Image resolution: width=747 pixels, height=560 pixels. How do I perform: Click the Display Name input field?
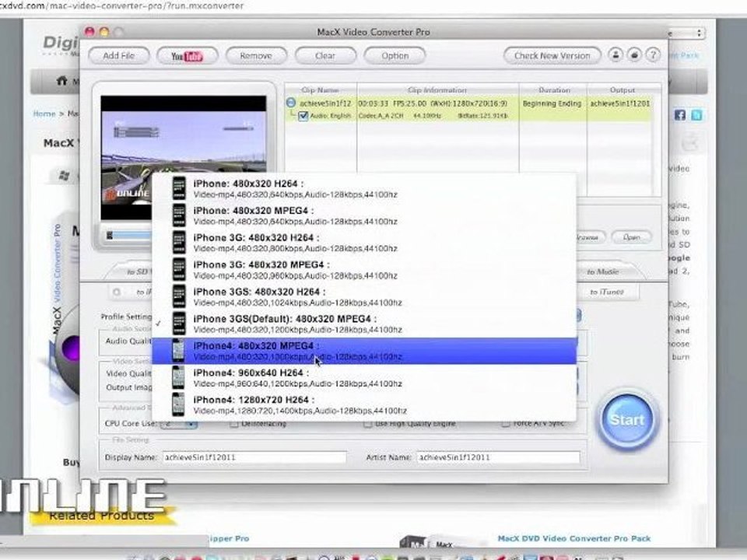click(x=254, y=457)
